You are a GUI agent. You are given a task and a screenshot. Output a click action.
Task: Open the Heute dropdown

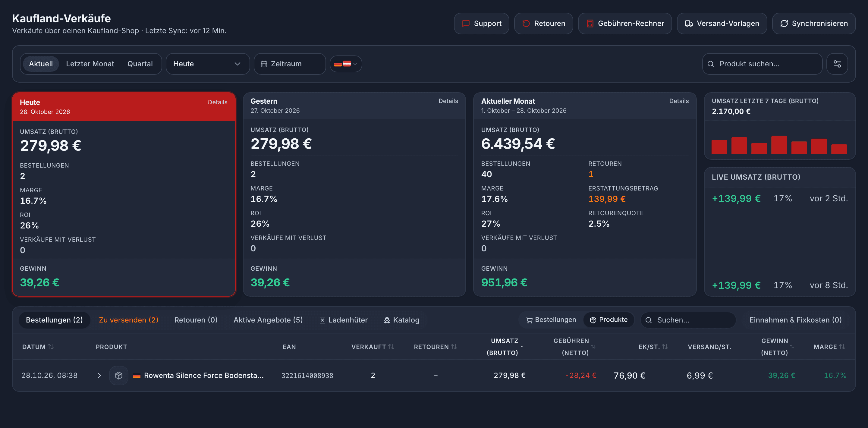click(x=208, y=64)
